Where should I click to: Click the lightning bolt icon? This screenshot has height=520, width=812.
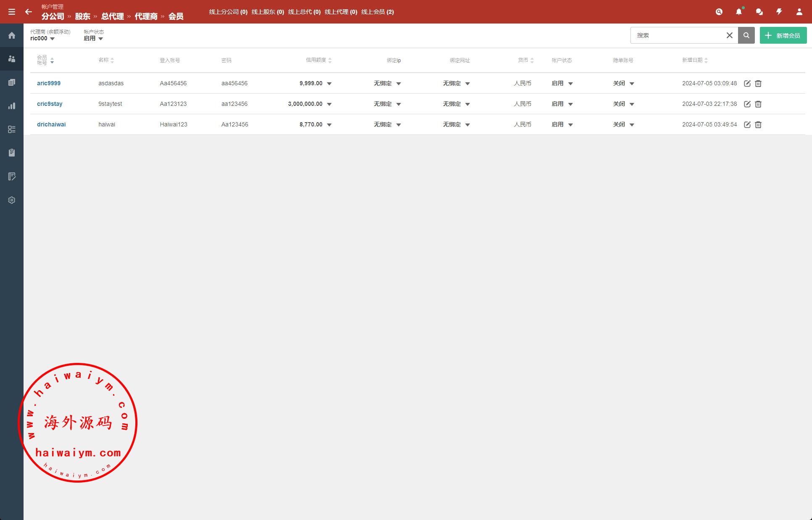pos(779,12)
